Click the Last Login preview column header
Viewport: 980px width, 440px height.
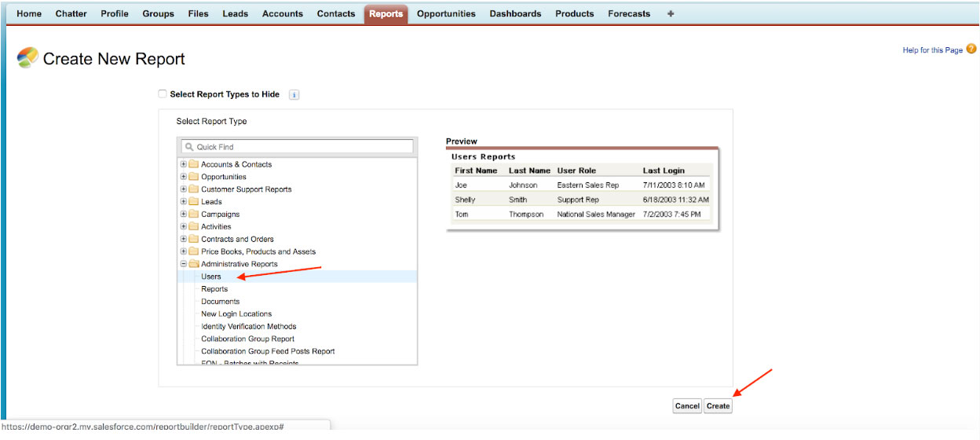[664, 170]
